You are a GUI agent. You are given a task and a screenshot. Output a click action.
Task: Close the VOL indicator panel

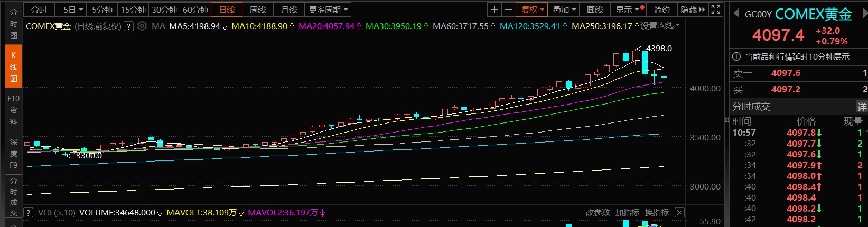(680, 213)
